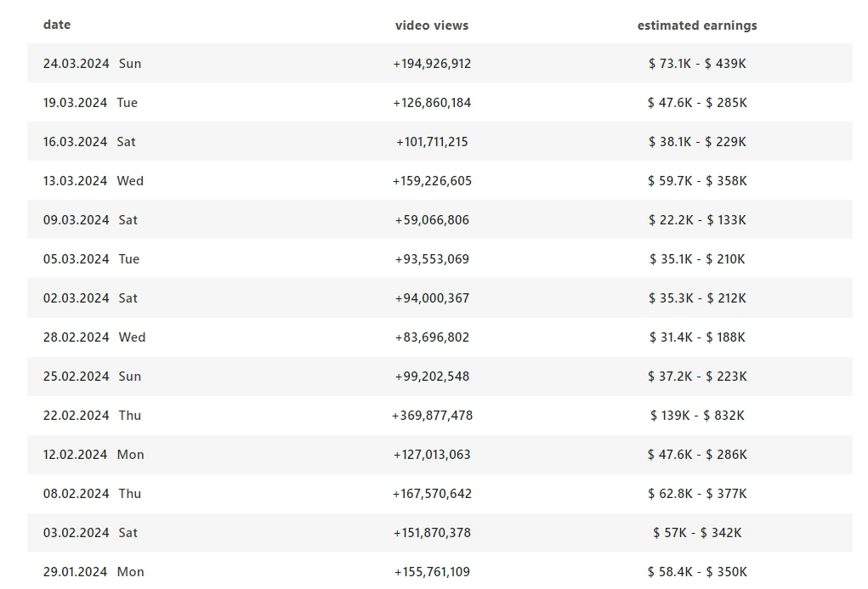Click earnings $ 57K - $ 342K
Screen dimensions: 868x589
(697, 533)
